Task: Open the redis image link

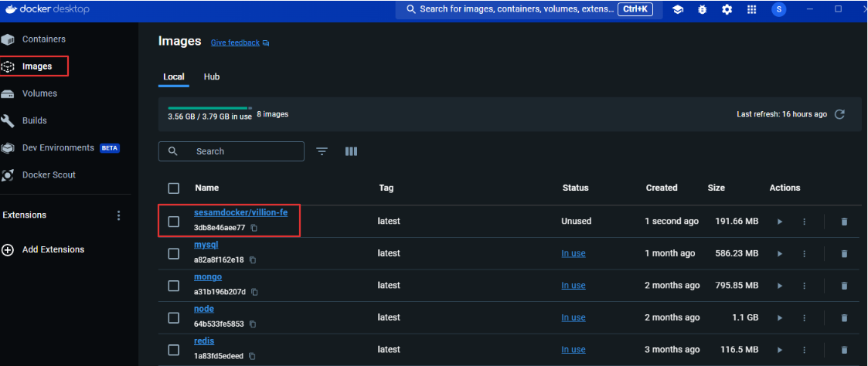Action: tap(204, 341)
